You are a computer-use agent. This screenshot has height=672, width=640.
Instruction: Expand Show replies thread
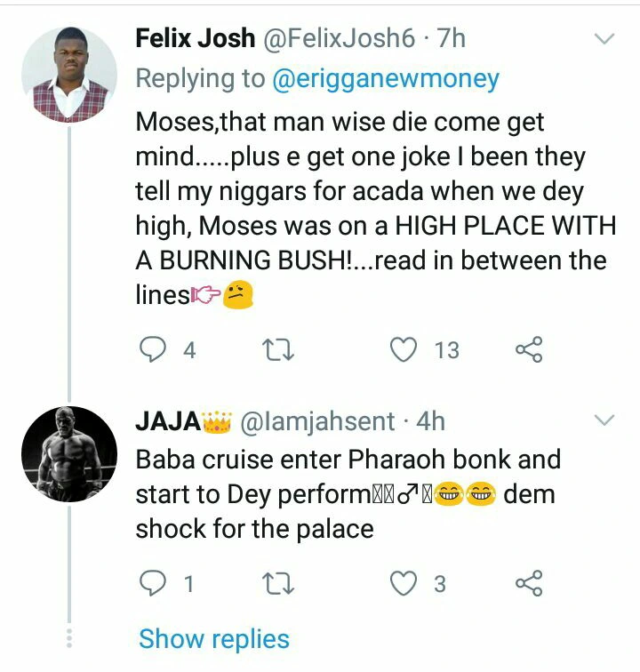[x=214, y=638]
